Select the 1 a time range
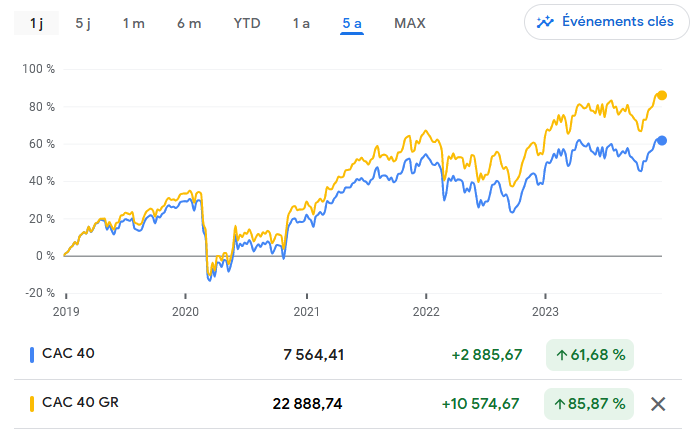This screenshot has height=439, width=698. (301, 22)
